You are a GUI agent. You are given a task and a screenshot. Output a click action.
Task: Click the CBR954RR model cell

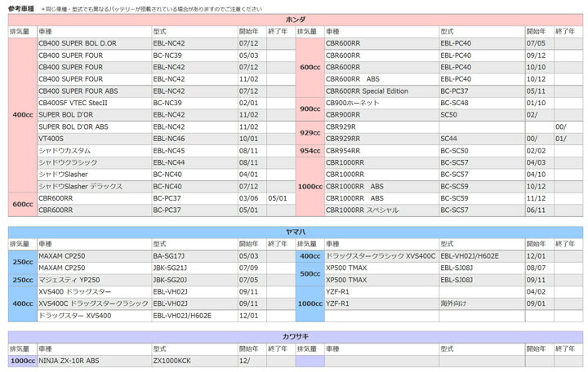[x=381, y=151]
